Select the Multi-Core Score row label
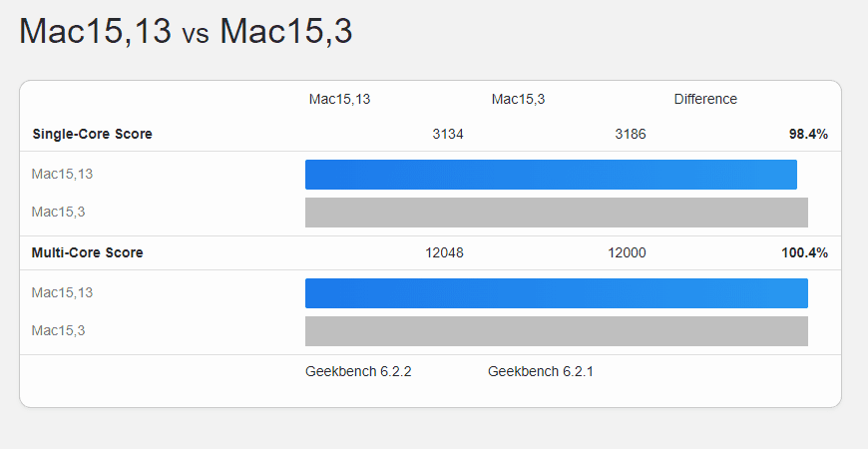The width and height of the screenshot is (868, 449). pos(87,252)
